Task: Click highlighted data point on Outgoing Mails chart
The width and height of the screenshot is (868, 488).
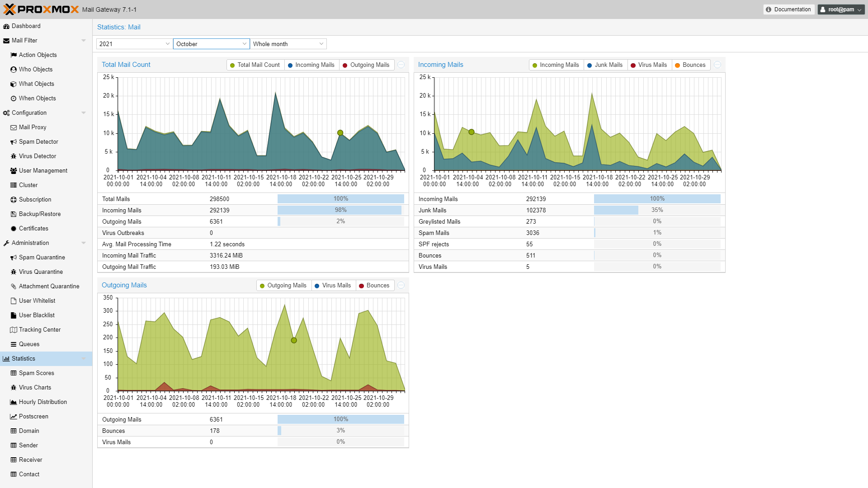Action: click(x=294, y=340)
